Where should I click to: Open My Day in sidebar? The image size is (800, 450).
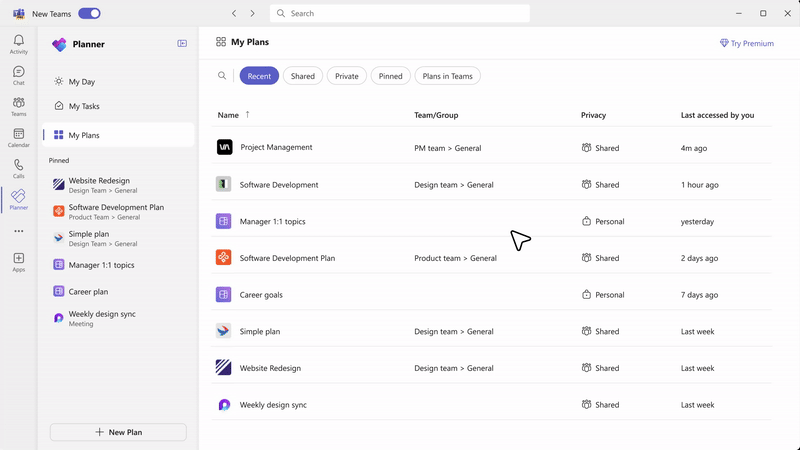[x=118, y=82]
